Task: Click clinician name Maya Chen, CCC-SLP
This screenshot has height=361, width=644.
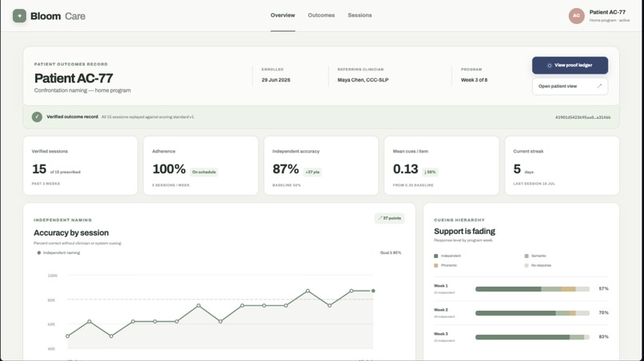Action: click(x=363, y=80)
